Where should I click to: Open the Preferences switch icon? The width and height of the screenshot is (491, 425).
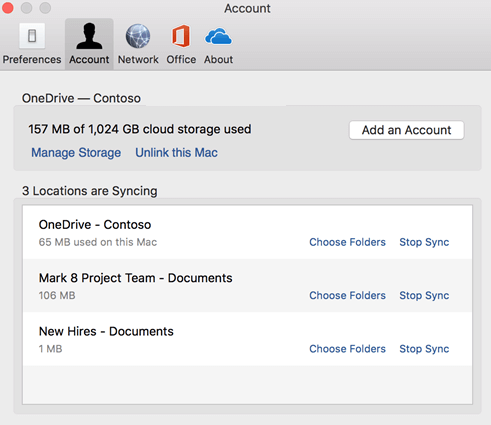[x=32, y=36]
